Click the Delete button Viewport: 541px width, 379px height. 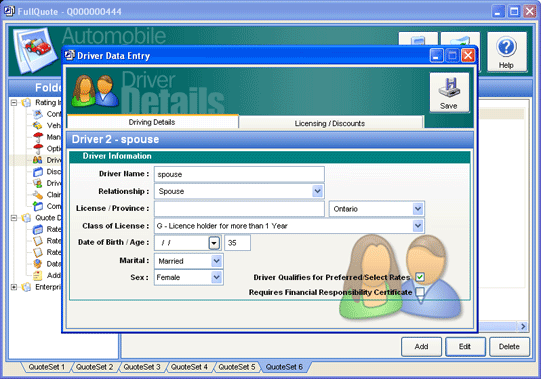509,347
